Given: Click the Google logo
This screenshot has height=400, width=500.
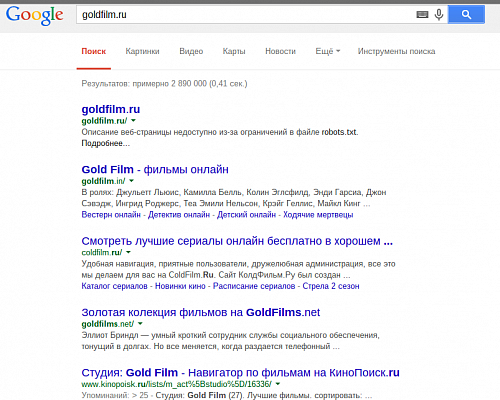Looking at the screenshot, I should pos(34,15).
